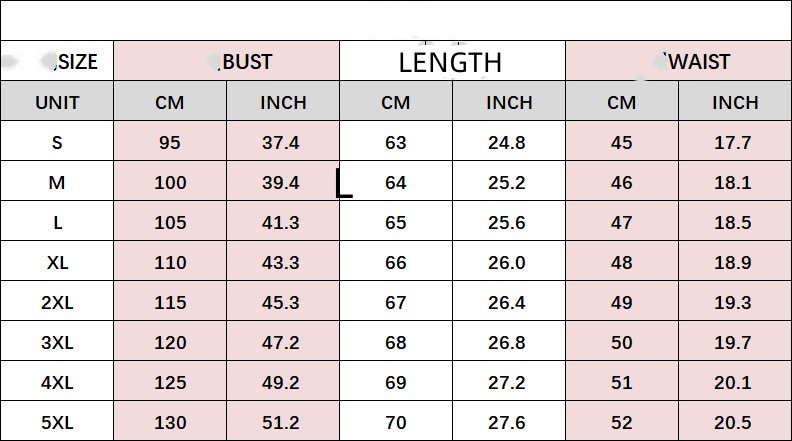
Task: Select the 2XL size row label
Action: coord(57,302)
